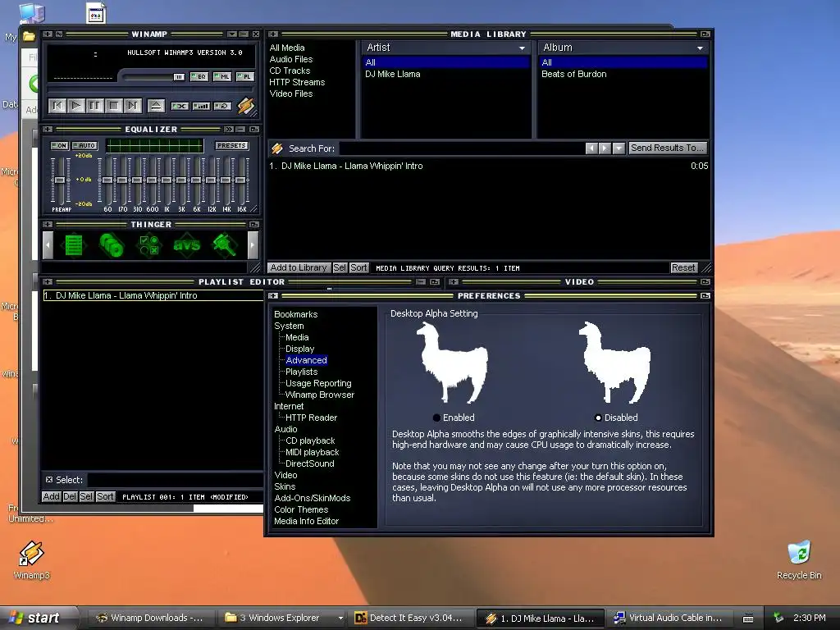
Task: Click the lightning icon beside Search For
Action: coord(277,148)
